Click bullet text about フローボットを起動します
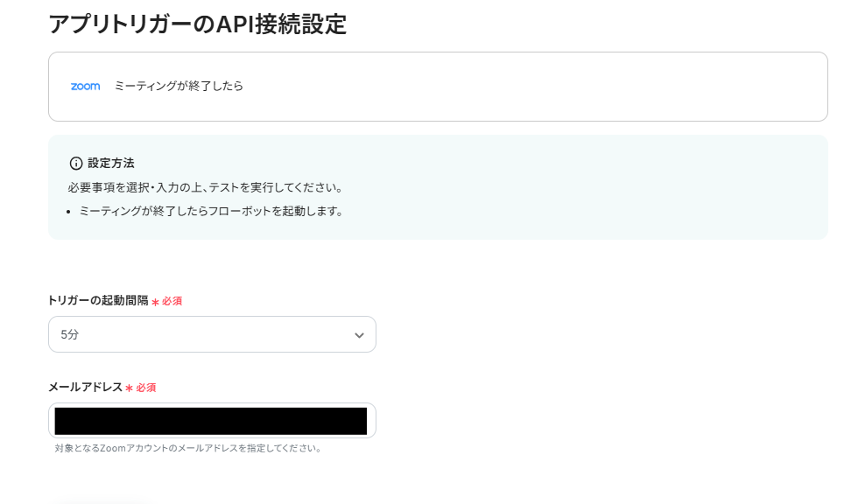 point(211,211)
